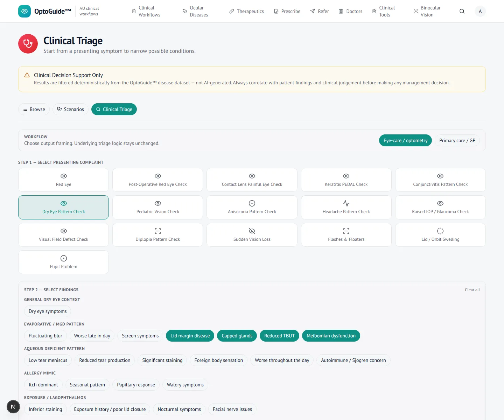This screenshot has width=504, height=420.
Task: Toggle Exposure history / poor lid closure
Action: (x=110, y=409)
